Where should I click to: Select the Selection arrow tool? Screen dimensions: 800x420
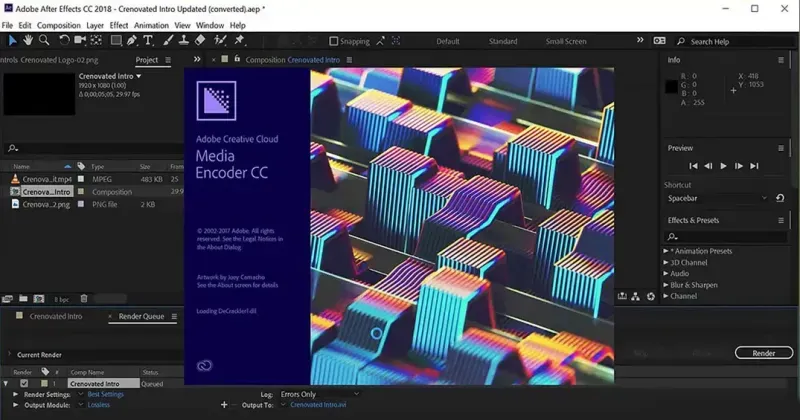coord(12,40)
